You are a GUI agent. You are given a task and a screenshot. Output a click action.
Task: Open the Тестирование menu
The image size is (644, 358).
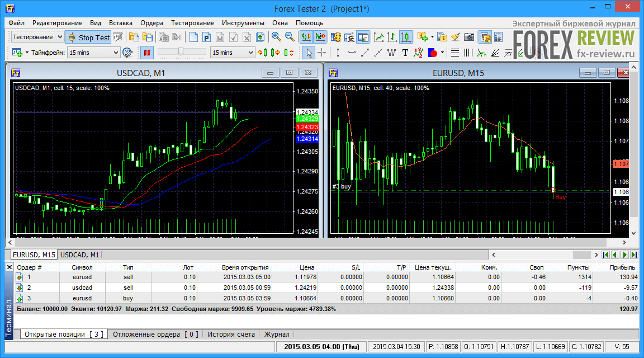[193, 23]
